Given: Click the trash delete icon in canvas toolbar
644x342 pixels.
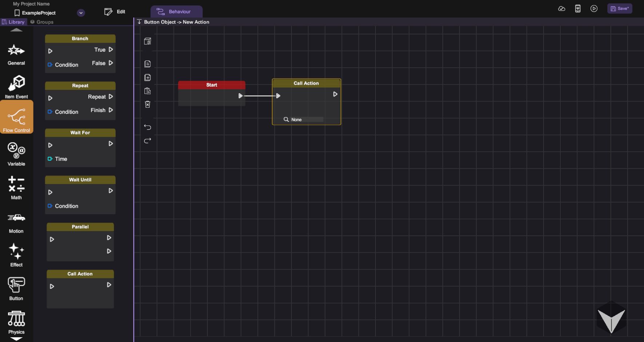Looking at the screenshot, I should pos(147,104).
